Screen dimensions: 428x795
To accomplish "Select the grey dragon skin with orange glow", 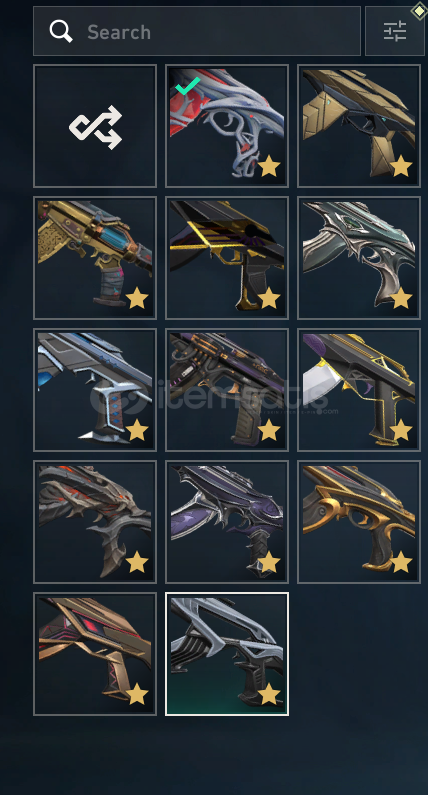I will tap(95, 521).
